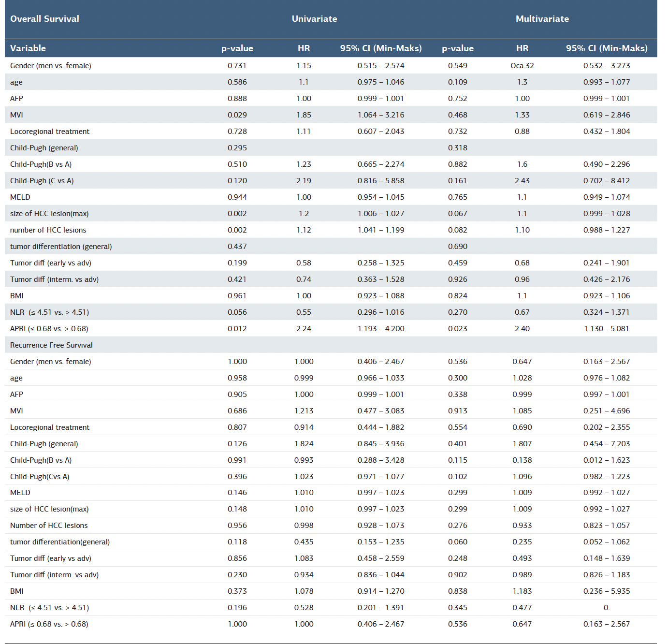Viewport: 668px width, 644px height.
Task: Click the Child-Pugh (C vs A) row label
Action: tap(42, 181)
